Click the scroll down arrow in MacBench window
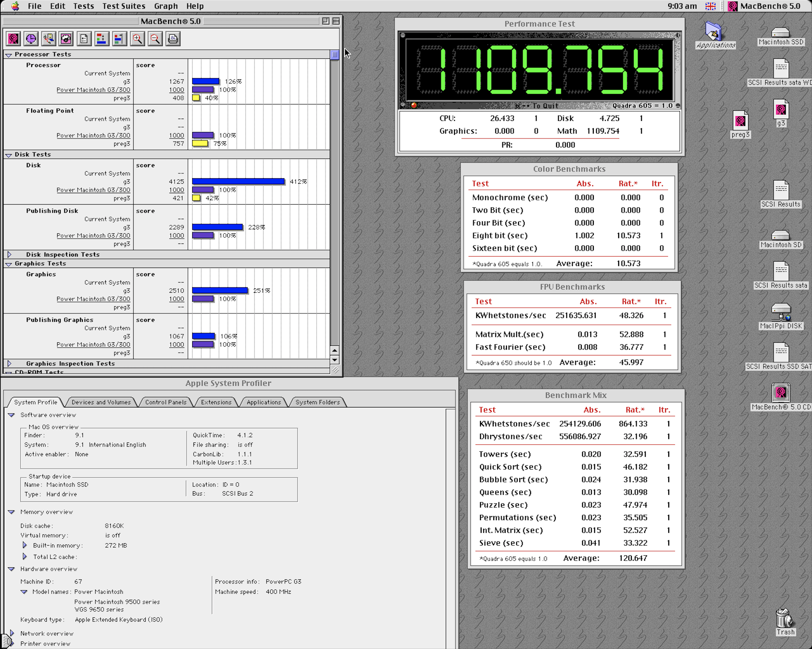Viewport: 812px width, 649px height. (334, 360)
